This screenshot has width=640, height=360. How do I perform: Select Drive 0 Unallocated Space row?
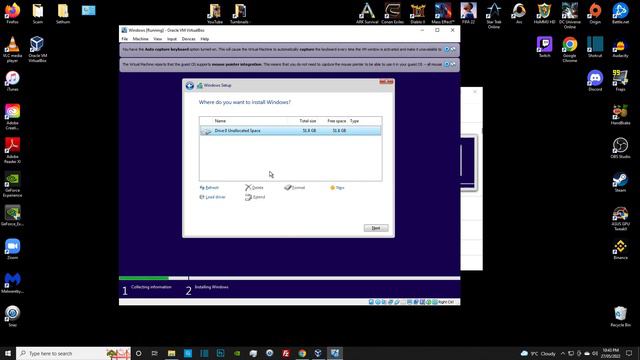291,131
